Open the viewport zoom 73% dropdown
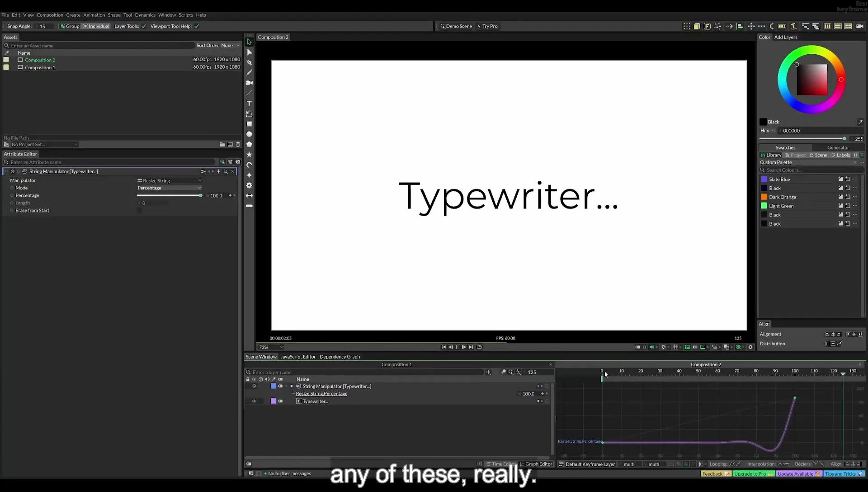 [271, 347]
